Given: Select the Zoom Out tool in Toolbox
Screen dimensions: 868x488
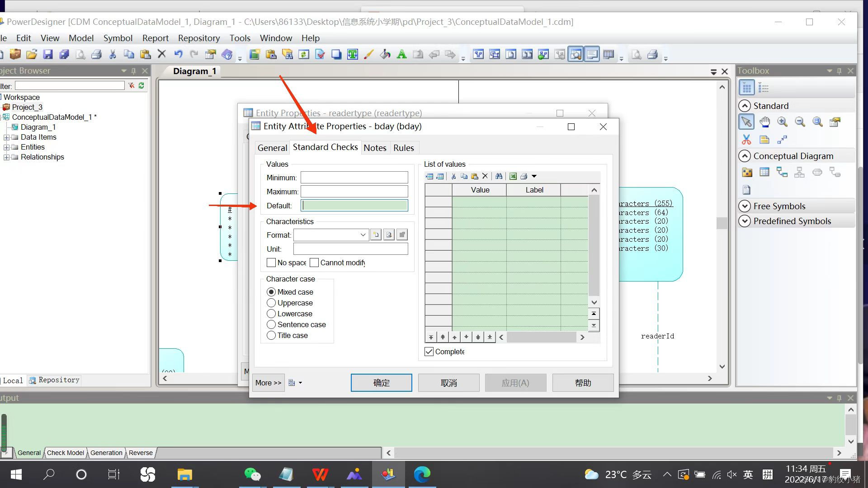Looking at the screenshot, I should pos(800,122).
